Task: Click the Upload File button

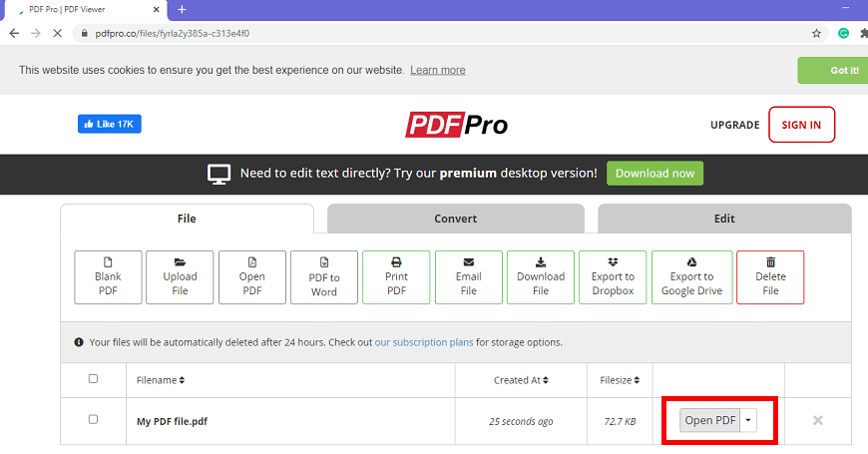Action: [x=180, y=277]
